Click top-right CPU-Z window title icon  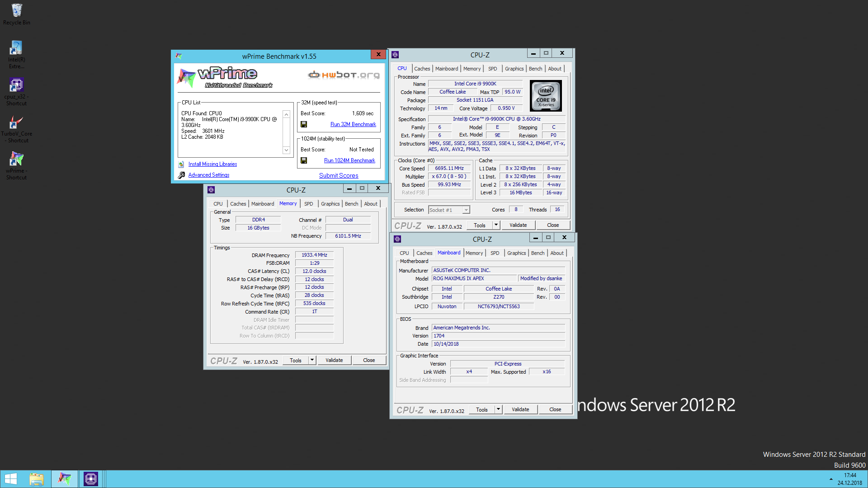(395, 55)
